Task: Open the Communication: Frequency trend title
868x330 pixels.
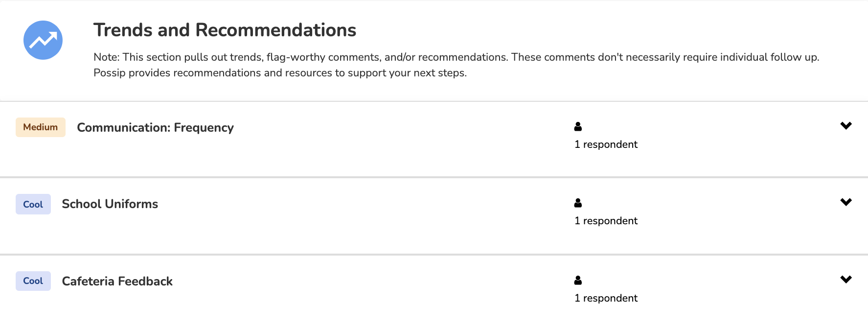Action: 155,128
